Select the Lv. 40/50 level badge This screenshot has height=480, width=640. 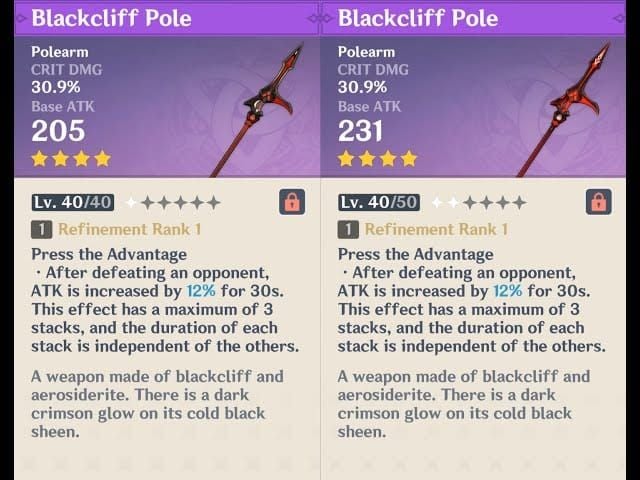click(x=379, y=202)
